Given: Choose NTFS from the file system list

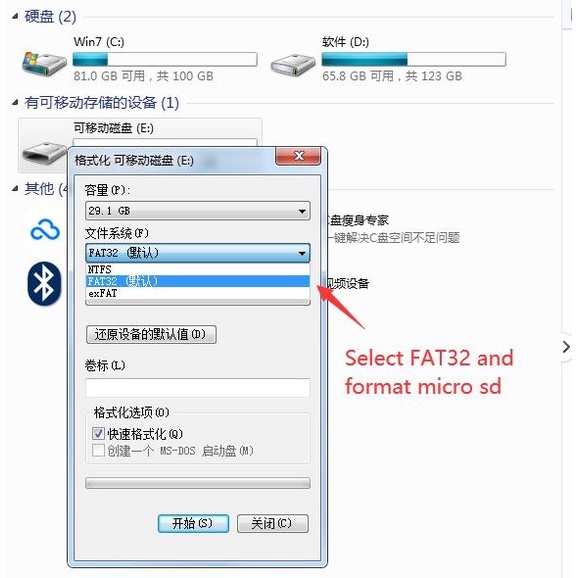Looking at the screenshot, I should click(198, 269).
